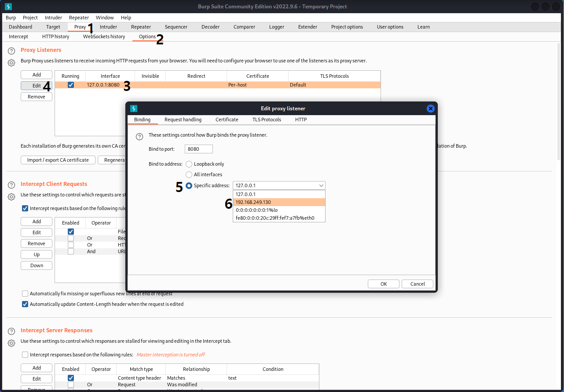Choose fe80 eth0 address option
This screenshot has height=392, width=564.
point(279,218)
